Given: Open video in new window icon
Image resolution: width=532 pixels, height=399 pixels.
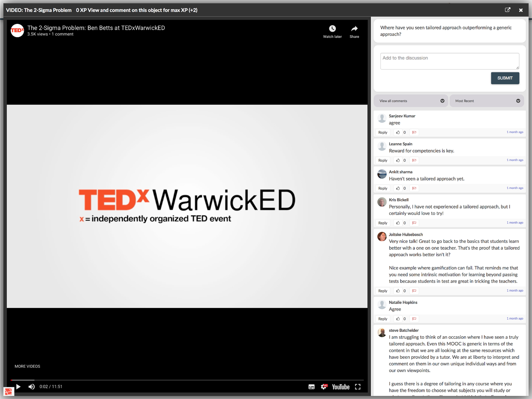Looking at the screenshot, I should coord(507,10).
